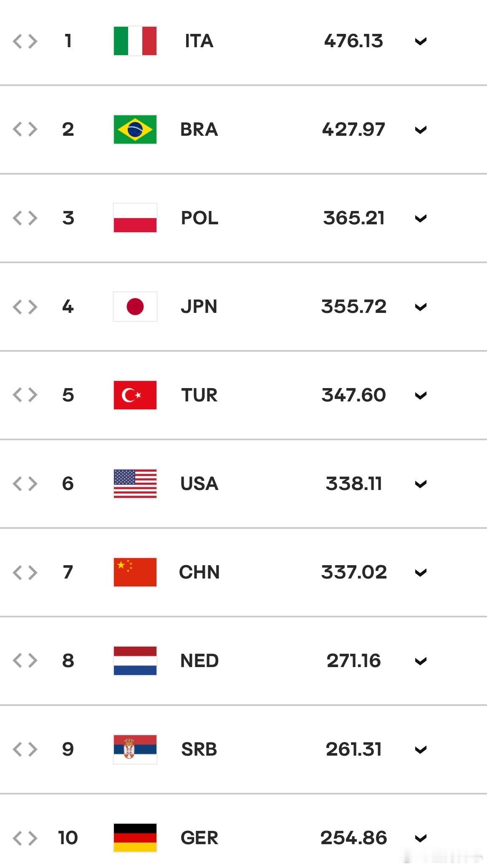Click the Turkey flag icon
The height and width of the screenshot is (868, 487).
[x=135, y=395]
